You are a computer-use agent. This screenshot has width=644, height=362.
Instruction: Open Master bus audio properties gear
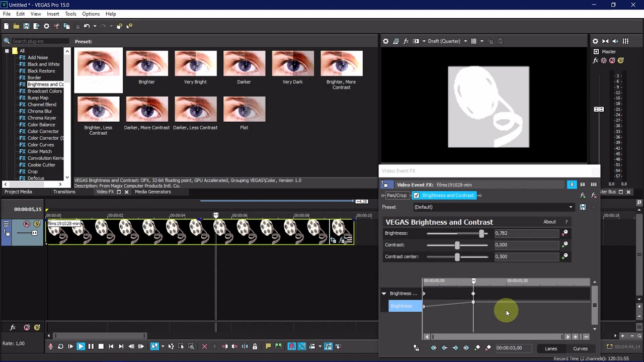click(x=595, y=41)
